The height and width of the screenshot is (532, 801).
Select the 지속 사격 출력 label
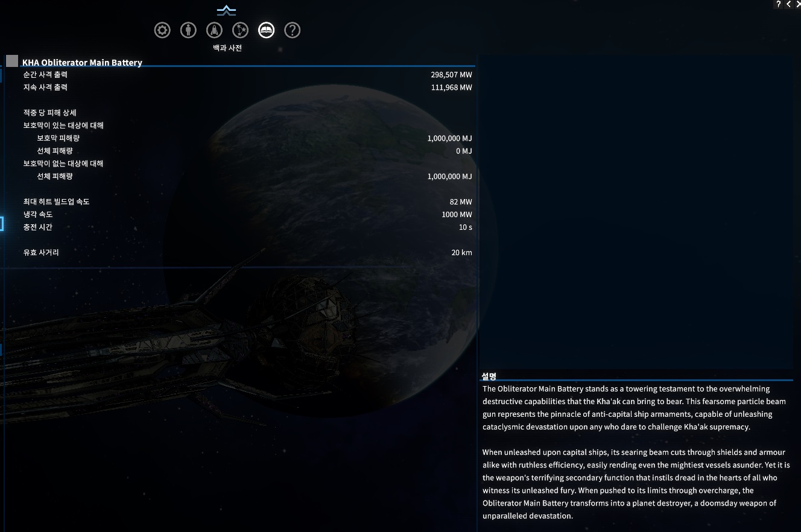[x=45, y=87]
